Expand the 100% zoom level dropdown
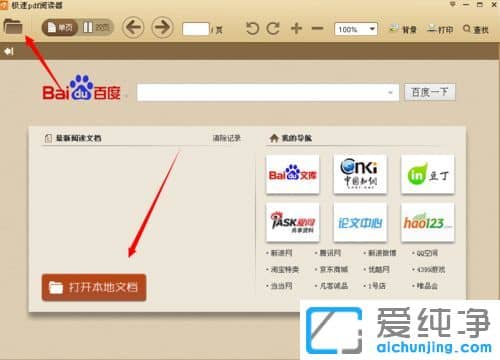Image resolution: width=500 pixels, height=360 pixels. (x=372, y=29)
